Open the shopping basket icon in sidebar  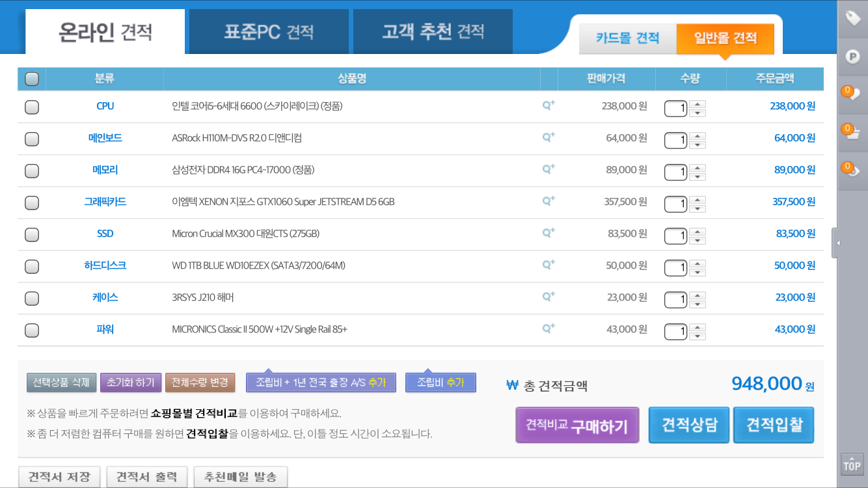(x=852, y=132)
